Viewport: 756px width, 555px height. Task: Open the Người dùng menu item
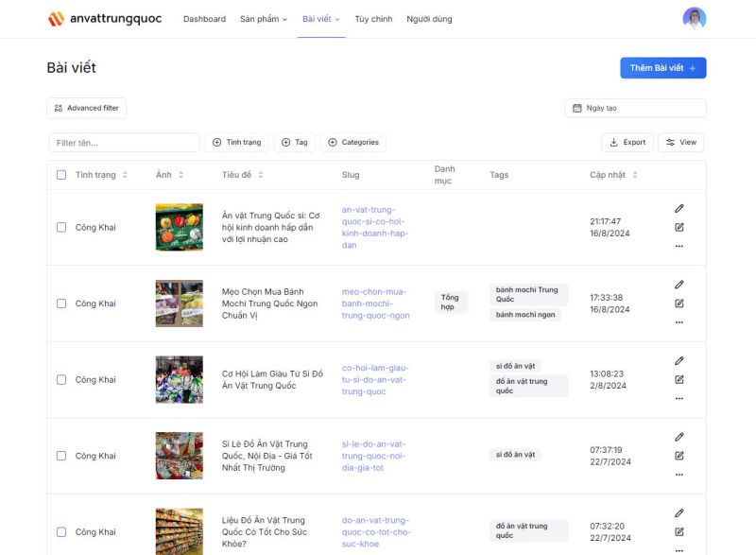click(429, 19)
